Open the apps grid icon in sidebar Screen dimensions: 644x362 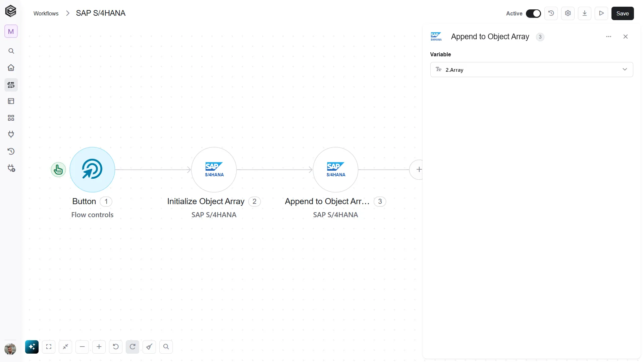tap(11, 118)
